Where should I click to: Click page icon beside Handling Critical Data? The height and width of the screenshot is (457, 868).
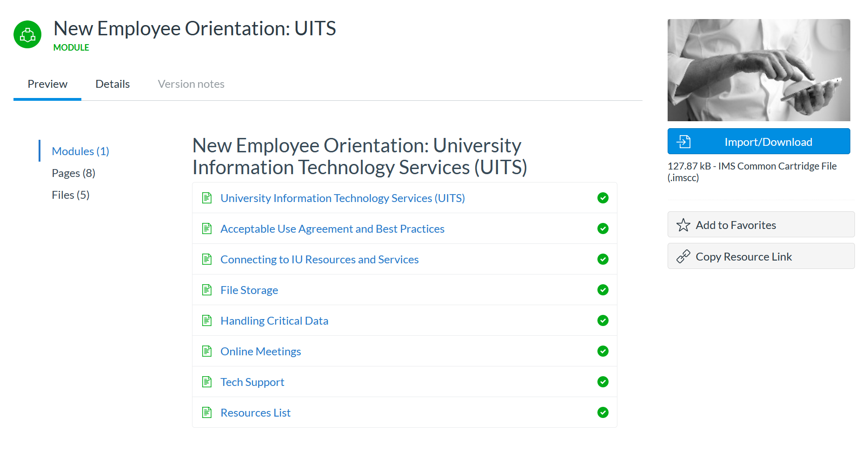coord(207,320)
